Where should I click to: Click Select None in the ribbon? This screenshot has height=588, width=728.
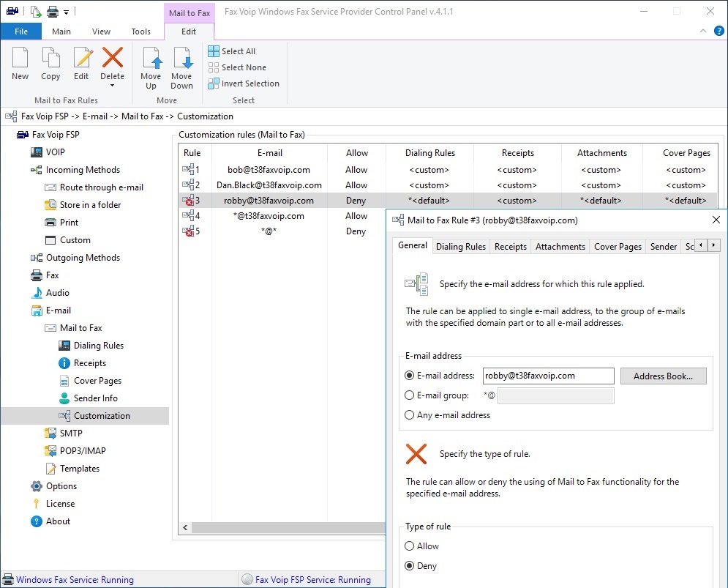point(237,67)
